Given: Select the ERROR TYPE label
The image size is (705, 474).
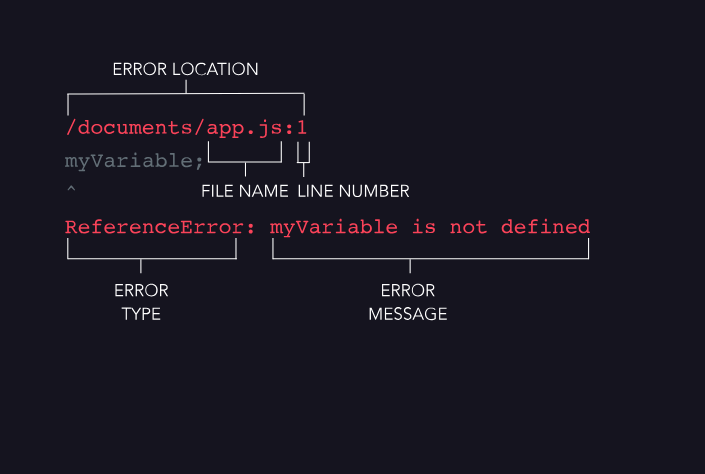Looking at the screenshot, I should click(x=141, y=302).
